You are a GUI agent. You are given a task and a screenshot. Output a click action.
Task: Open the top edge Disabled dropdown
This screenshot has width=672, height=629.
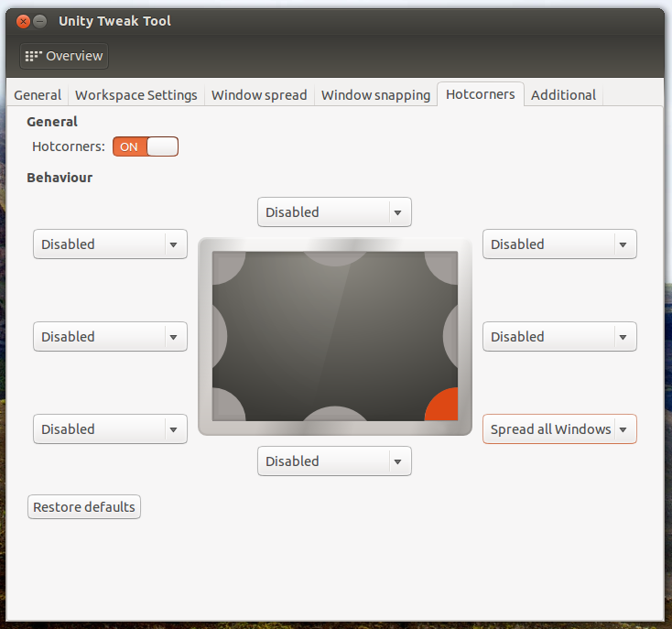coord(334,212)
